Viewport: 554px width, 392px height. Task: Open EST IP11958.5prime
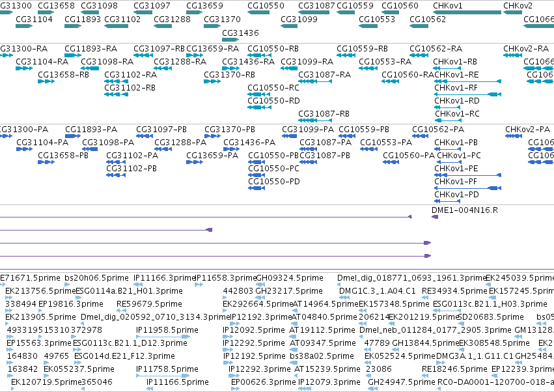[167, 330]
